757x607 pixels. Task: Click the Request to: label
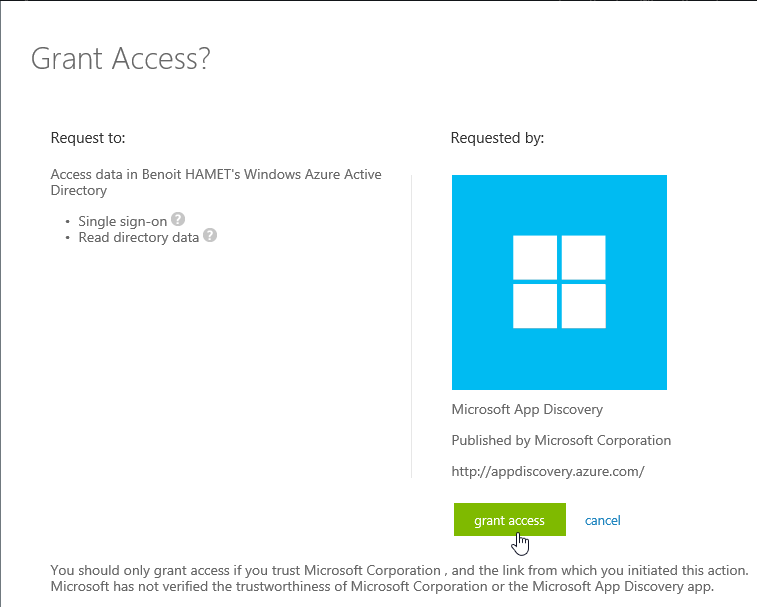[88, 138]
